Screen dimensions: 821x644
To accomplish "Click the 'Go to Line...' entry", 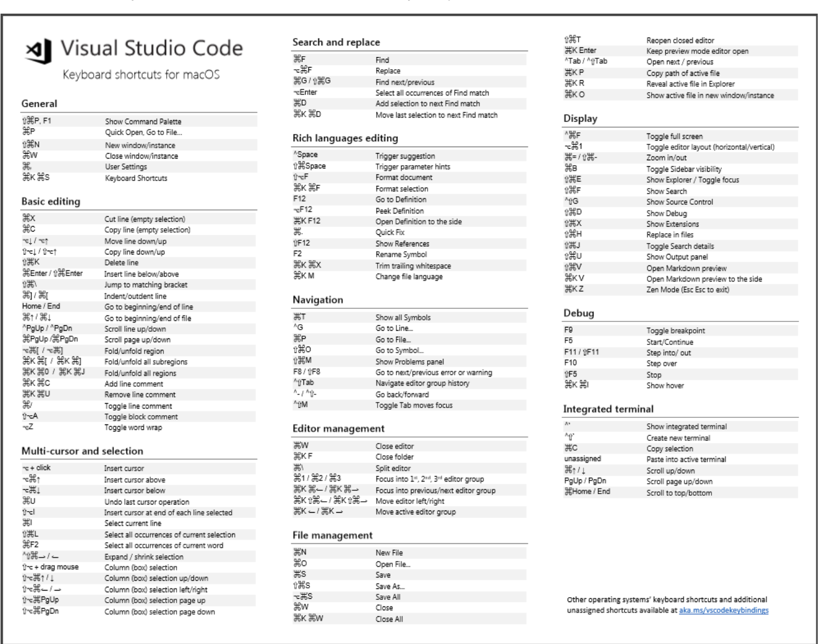I will 394,329.
